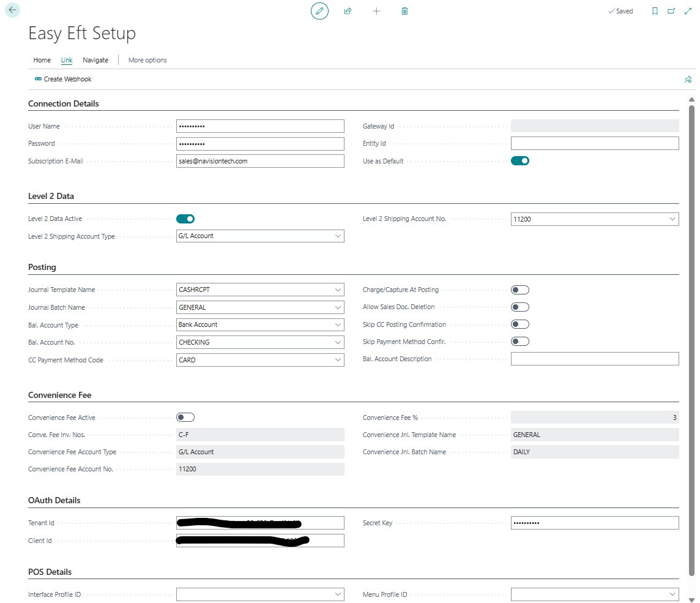Expand Journal Template Name dropdown
This screenshot has width=700, height=603.
pos(338,290)
